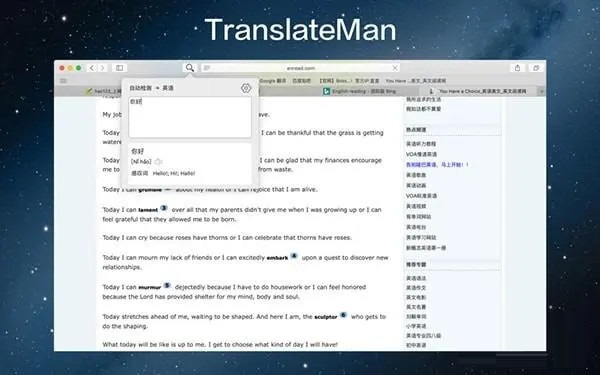600x375 pixels.
Task: Focus the translation text input box
Action: (190, 117)
